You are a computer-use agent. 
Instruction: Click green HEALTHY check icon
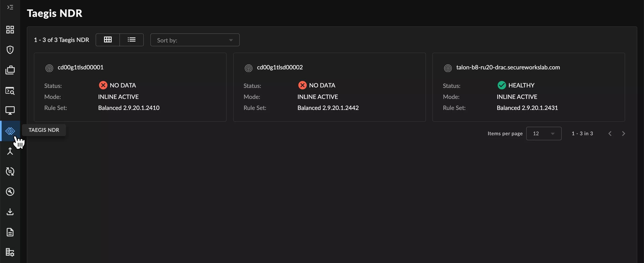pyautogui.click(x=501, y=85)
